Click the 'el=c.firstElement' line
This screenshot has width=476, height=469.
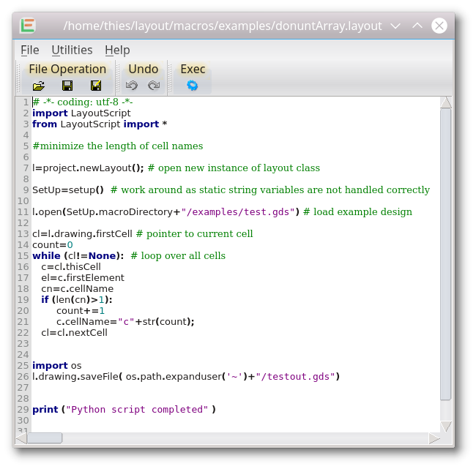(83, 277)
